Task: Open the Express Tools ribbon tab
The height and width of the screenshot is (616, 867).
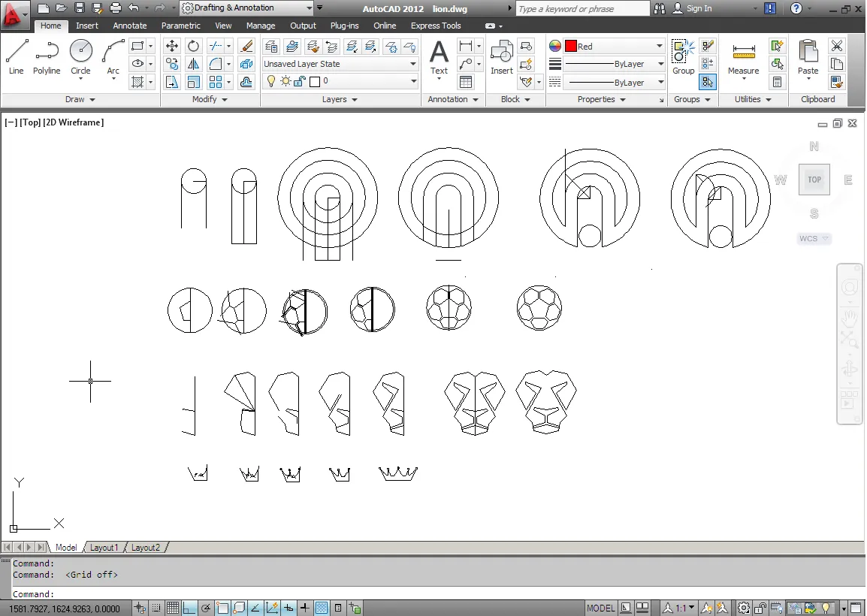Action: 436,26
